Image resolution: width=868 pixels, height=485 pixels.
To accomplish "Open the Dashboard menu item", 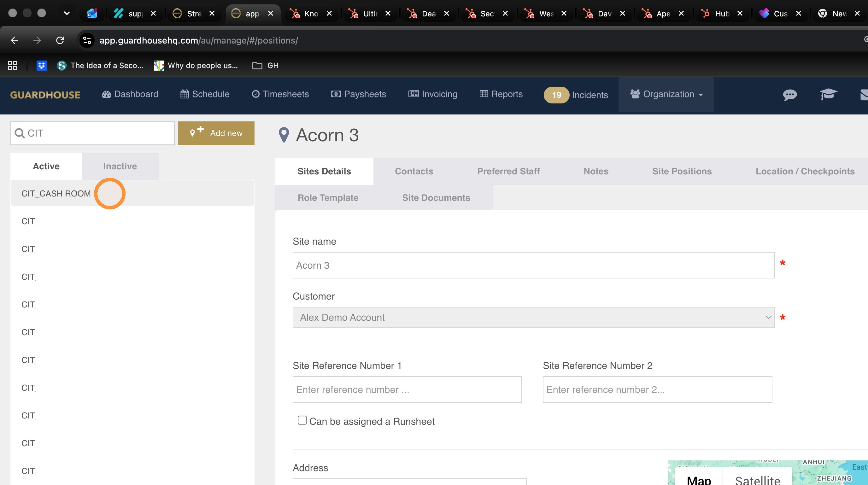I will [130, 94].
